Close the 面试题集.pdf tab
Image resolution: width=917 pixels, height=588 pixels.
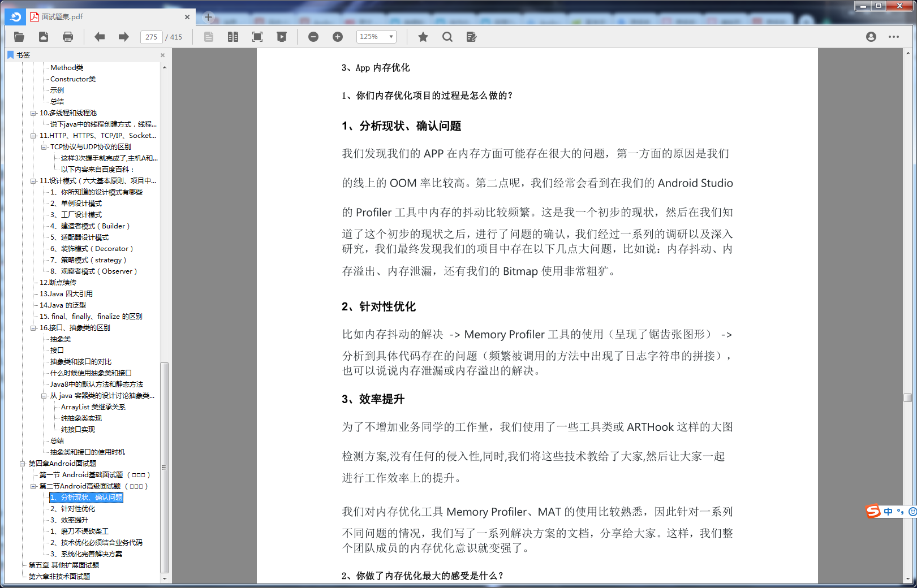tap(187, 17)
